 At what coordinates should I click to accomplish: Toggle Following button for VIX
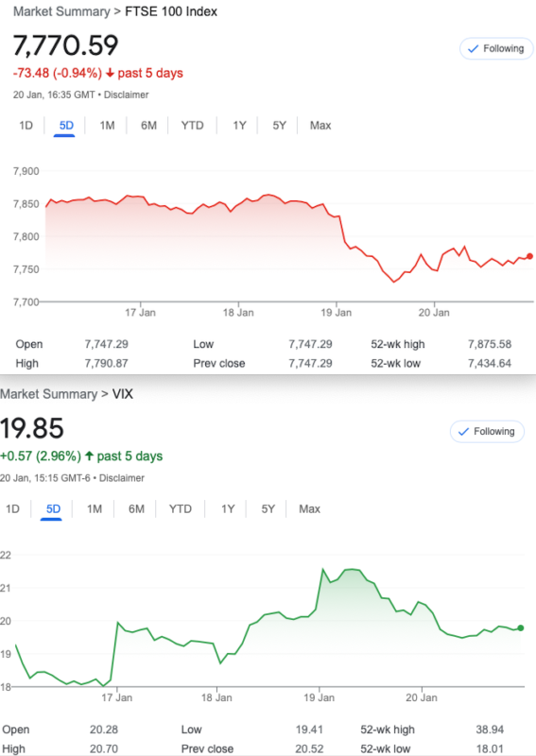487,432
